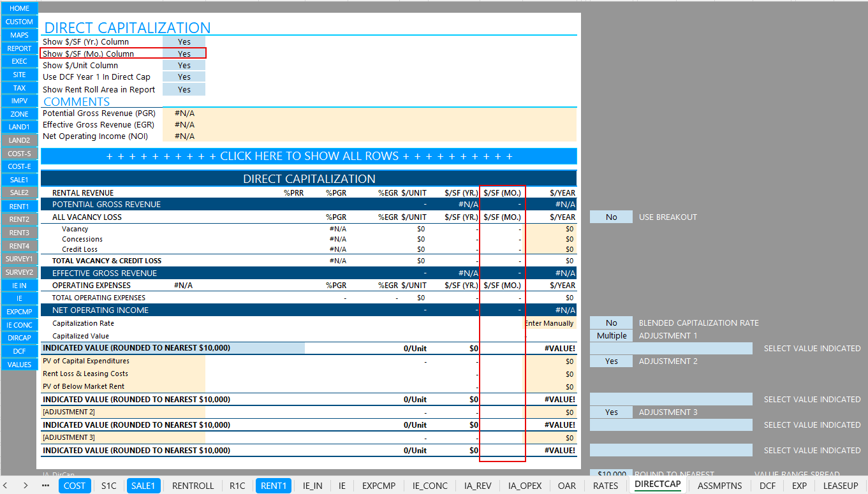Change USE BREAKOUT No selector

611,217
